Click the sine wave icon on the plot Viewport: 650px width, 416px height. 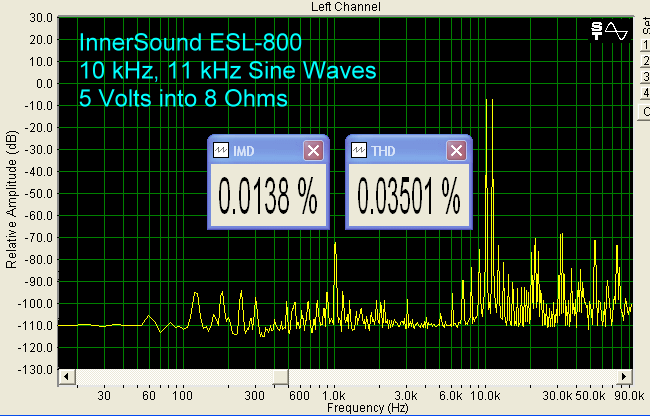coord(616,31)
